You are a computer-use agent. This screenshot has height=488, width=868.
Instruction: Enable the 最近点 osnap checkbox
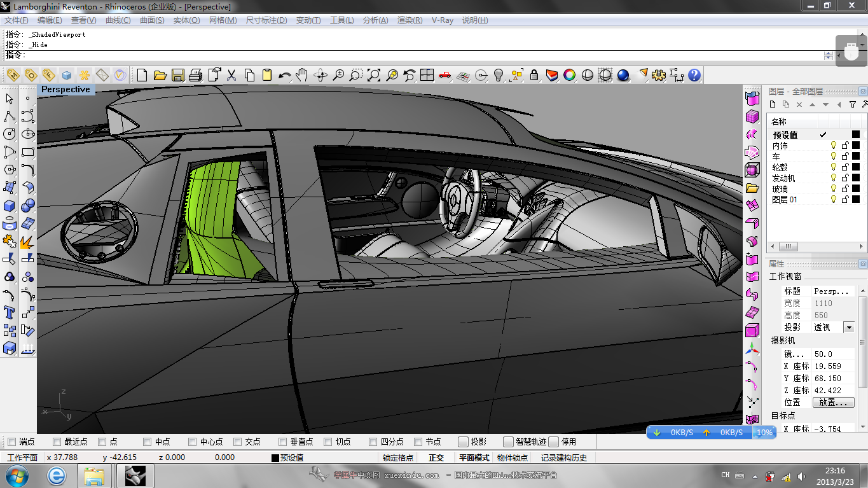pyautogui.click(x=57, y=442)
